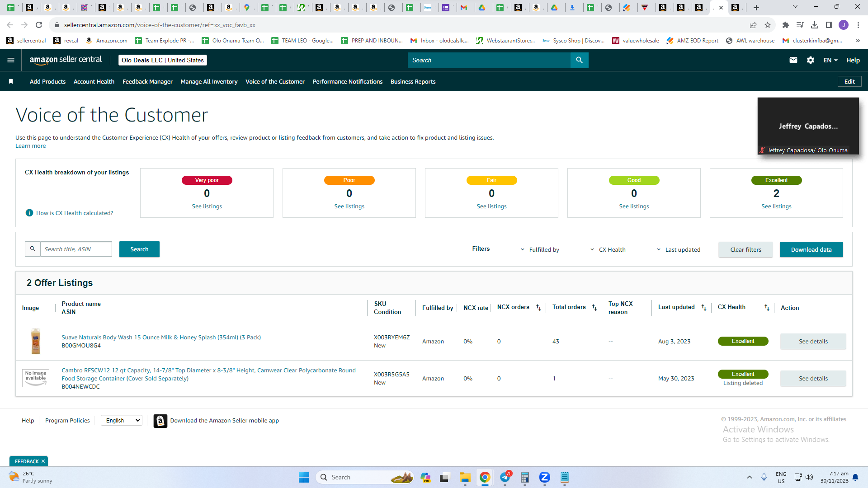Viewport: 868px width, 488px height.
Task: Click the Search title, ASIN input field
Action: (x=76, y=249)
